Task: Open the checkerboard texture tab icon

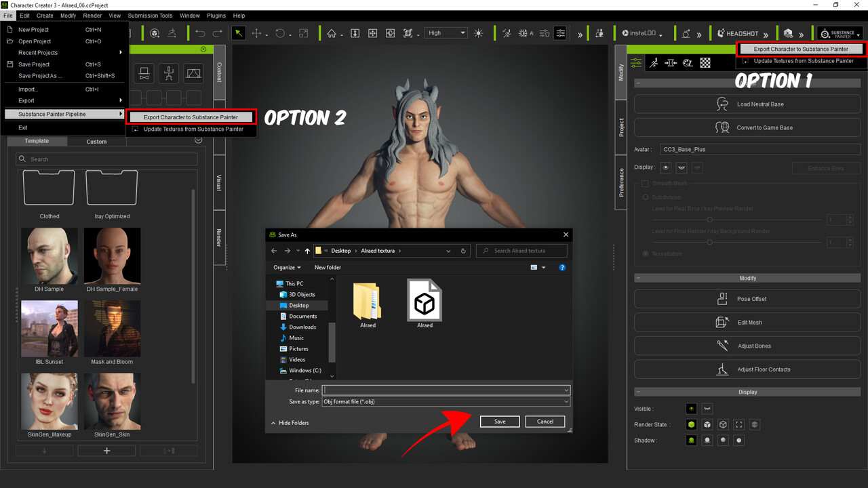Action: [705, 62]
